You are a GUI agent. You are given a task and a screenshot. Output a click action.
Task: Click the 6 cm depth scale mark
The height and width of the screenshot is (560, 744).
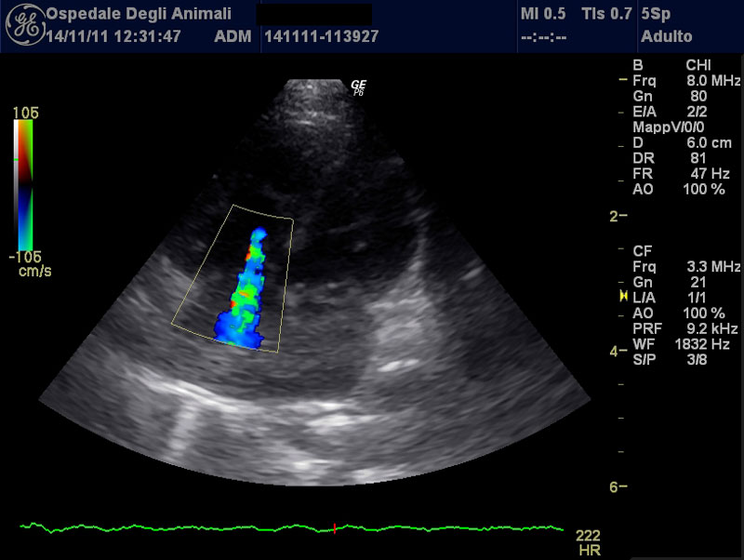click(x=618, y=487)
